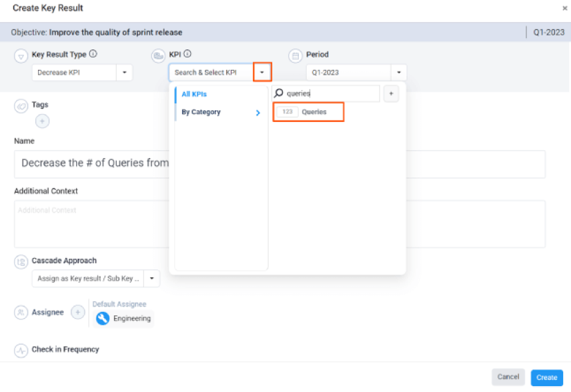Image resolution: width=571 pixels, height=392 pixels.
Task: Open the Search & Select KPI dropdown arrow
Action: click(262, 72)
